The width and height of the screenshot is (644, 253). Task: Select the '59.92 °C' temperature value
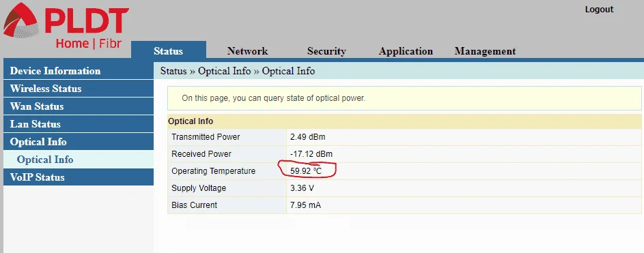coord(306,171)
